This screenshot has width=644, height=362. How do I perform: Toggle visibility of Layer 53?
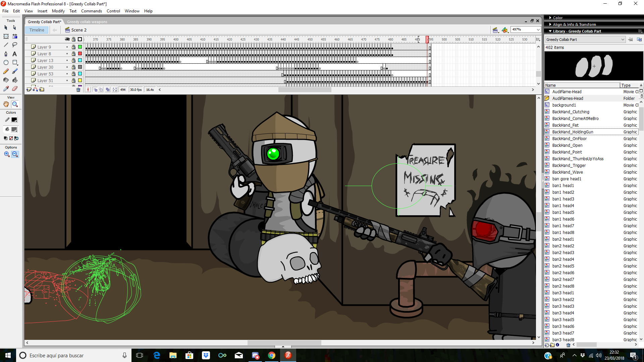coord(67,74)
